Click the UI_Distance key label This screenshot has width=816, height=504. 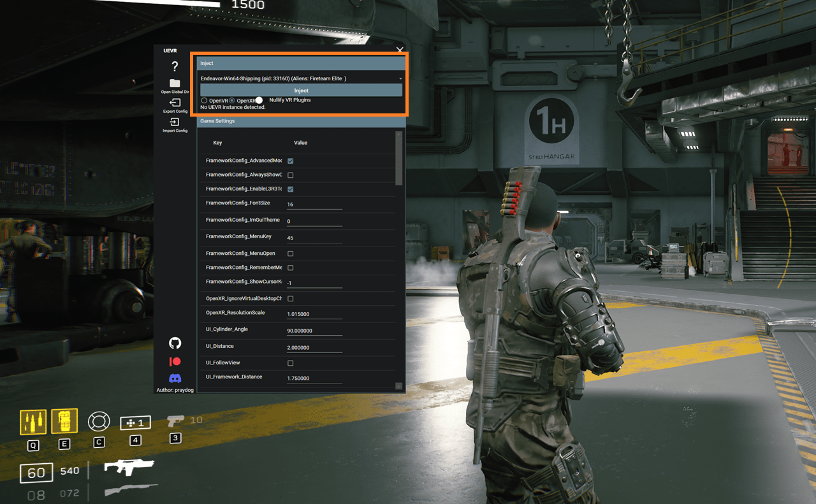tap(220, 347)
